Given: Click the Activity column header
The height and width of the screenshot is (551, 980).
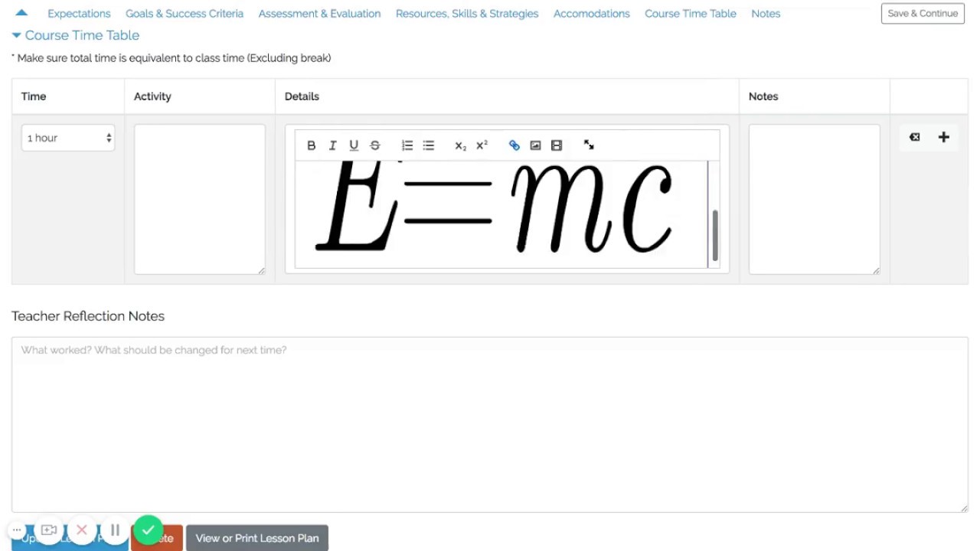Looking at the screenshot, I should (x=152, y=96).
